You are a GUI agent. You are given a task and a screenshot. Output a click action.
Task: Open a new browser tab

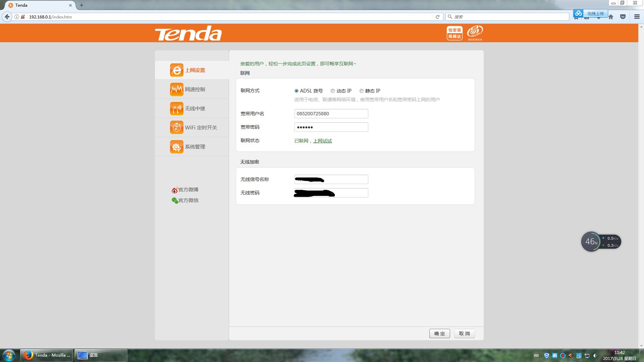82,5
